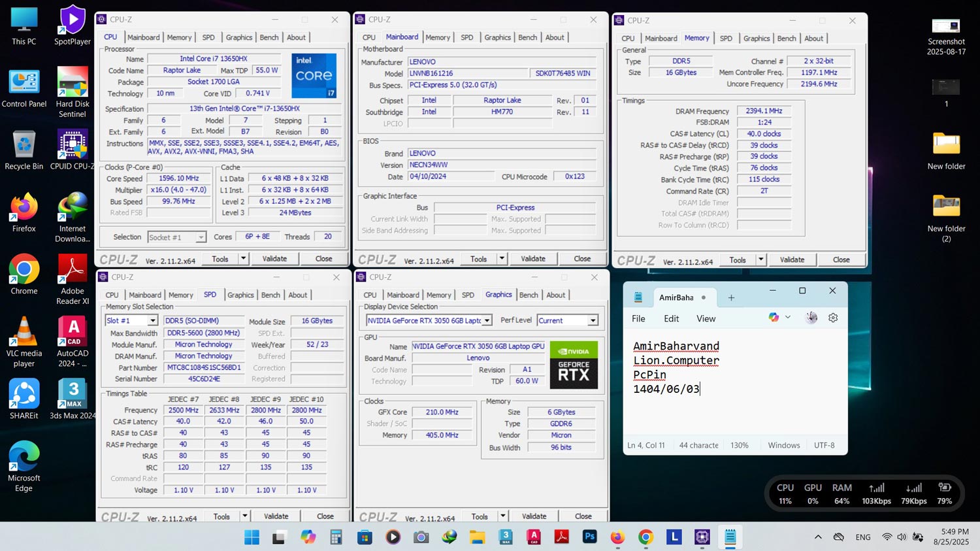Click the Notepad zoom level 130%
Viewport: 980px width, 551px height.
click(x=740, y=445)
